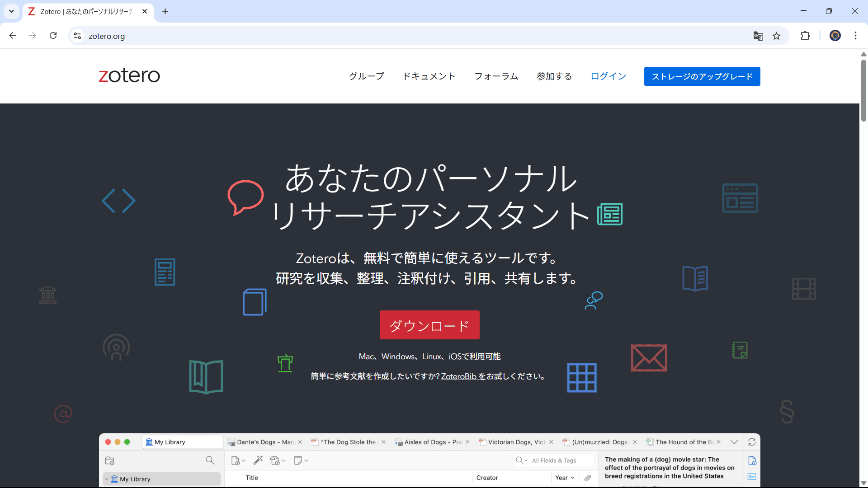Open Add Attachment dropdown in preview
The width and height of the screenshot is (868, 488).
(278, 460)
